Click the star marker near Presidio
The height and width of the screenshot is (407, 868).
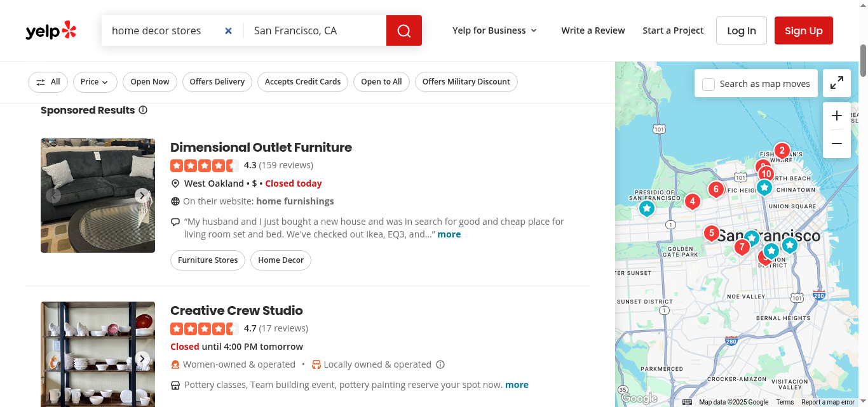646,208
